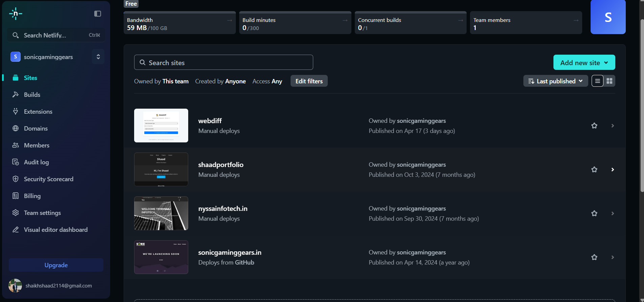
Task: Go to Domains in sidebar
Action: tap(36, 128)
